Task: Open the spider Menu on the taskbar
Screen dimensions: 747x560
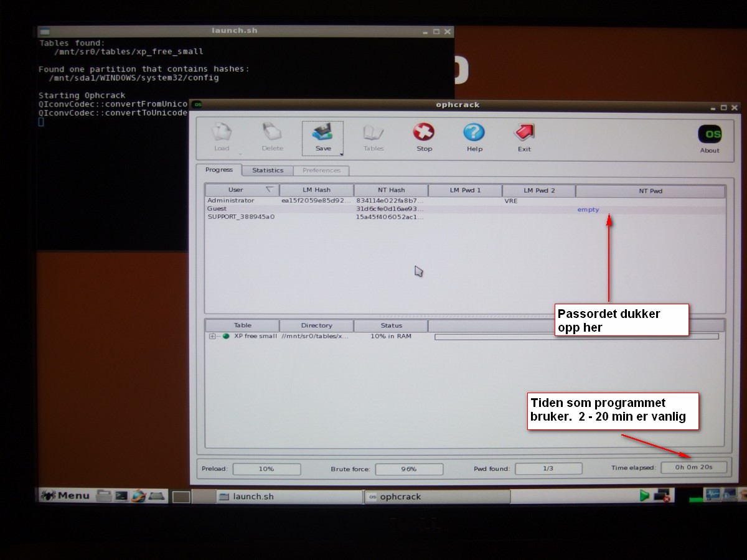Action: 67,496
